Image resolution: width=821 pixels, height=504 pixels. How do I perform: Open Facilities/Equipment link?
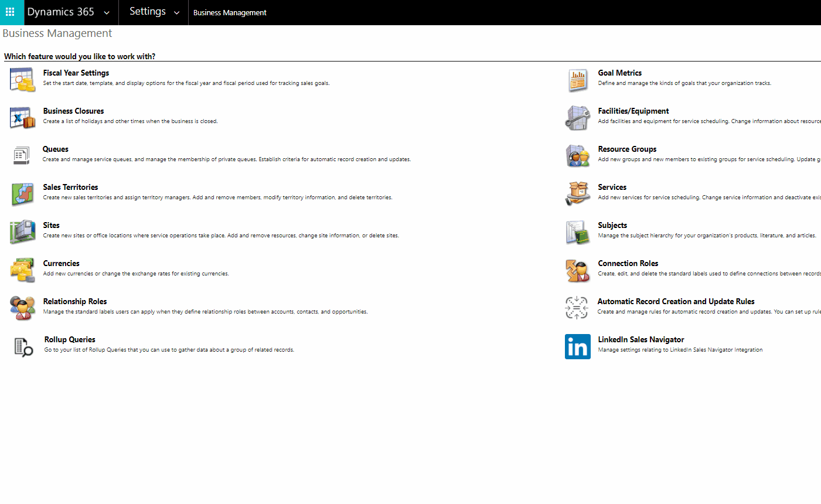coord(633,111)
